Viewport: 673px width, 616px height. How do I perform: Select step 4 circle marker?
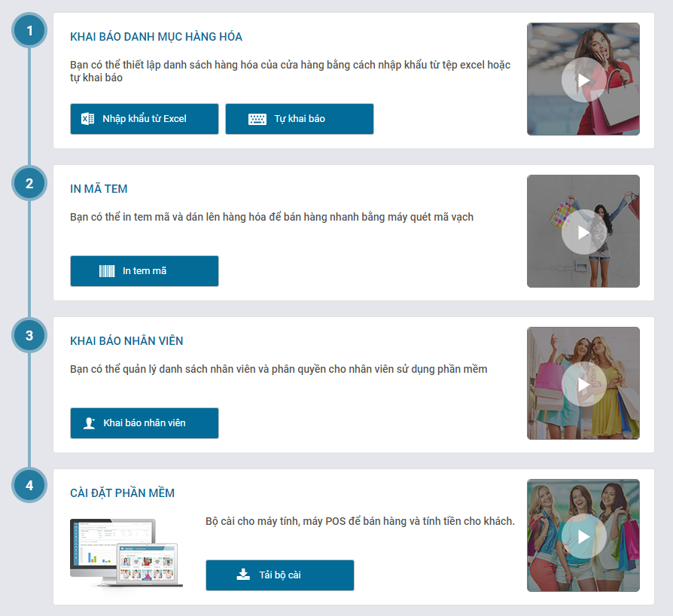pos(29,485)
